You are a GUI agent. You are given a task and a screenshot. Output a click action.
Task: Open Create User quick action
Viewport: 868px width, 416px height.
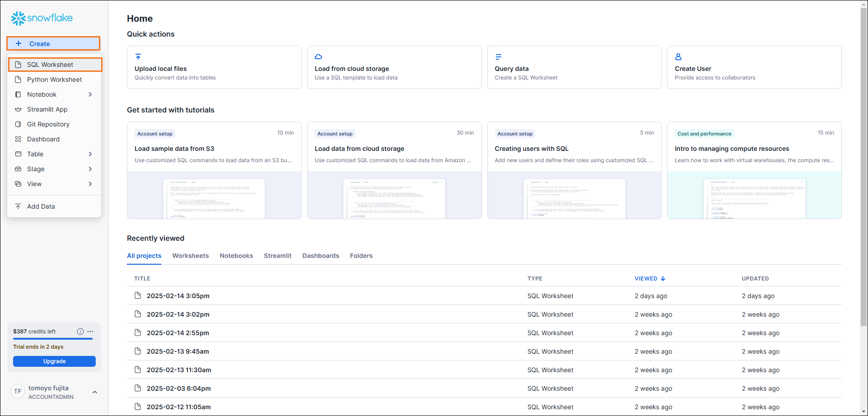click(754, 67)
